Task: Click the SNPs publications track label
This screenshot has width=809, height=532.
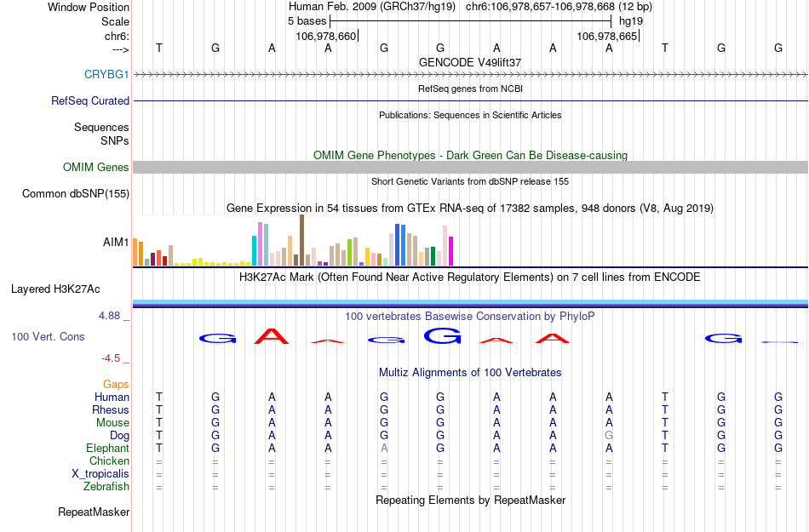Action: pyautogui.click(x=115, y=140)
